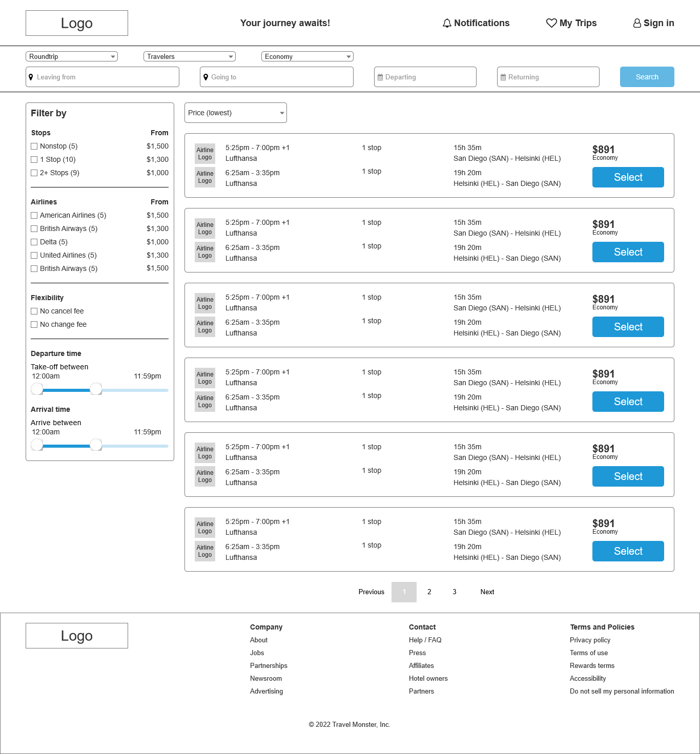Open Notifications menu item
This screenshot has width=700, height=754.
476,23
